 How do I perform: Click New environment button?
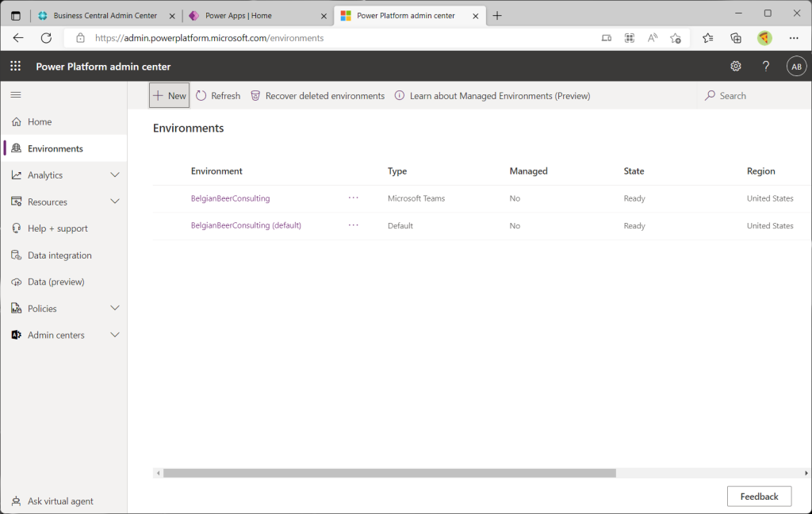coord(170,95)
